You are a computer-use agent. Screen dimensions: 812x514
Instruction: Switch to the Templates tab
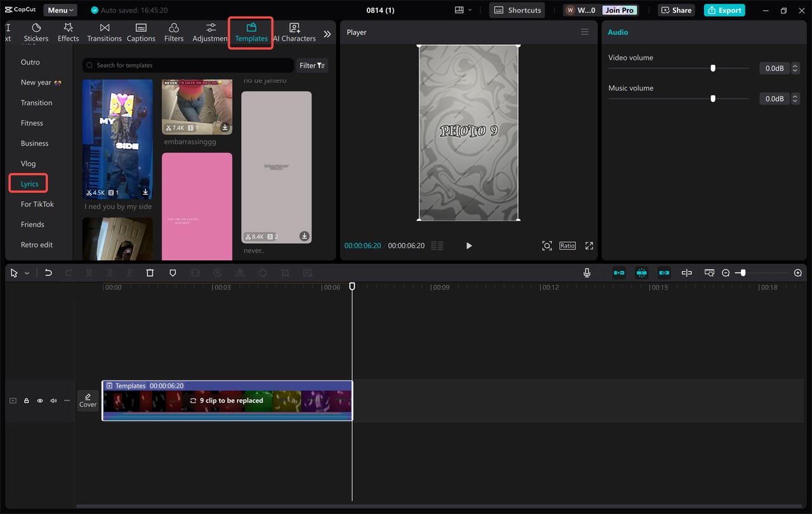pos(251,32)
